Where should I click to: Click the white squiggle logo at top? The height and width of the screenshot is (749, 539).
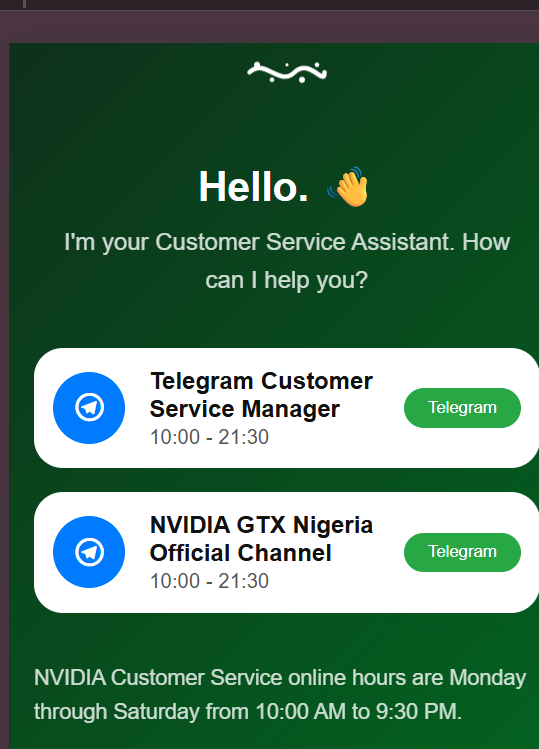pos(287,72)
